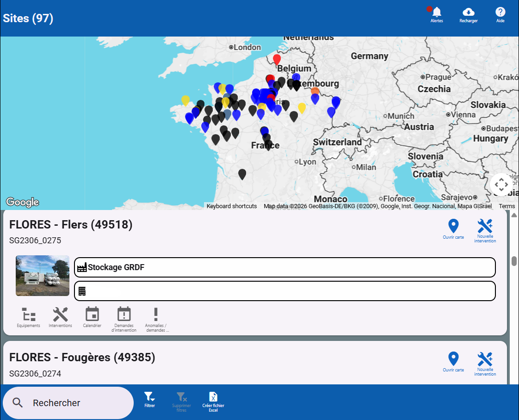Click the Flers site photo thumbnail
The width and height of the screenshot is (519, 420).
42,275
